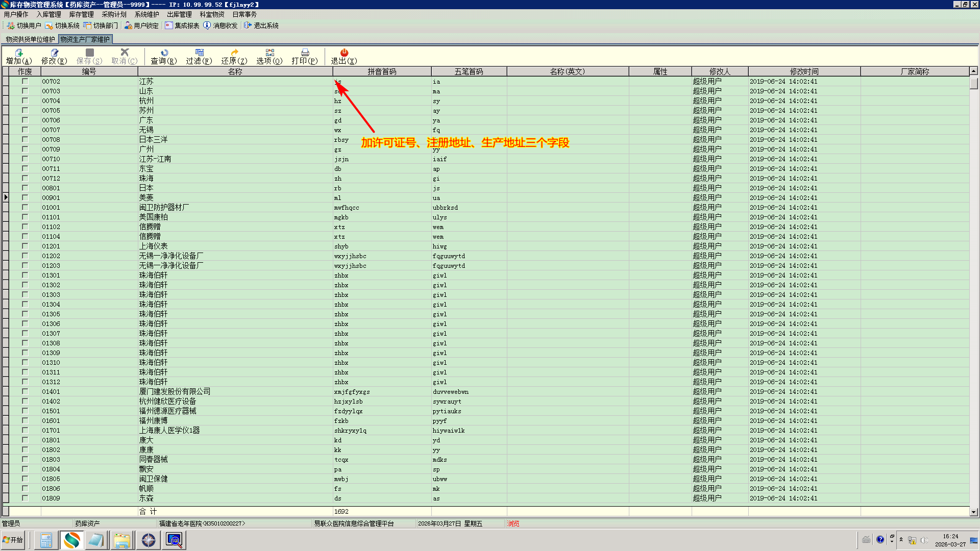Sort by the 拼音首码 column header

382,71
